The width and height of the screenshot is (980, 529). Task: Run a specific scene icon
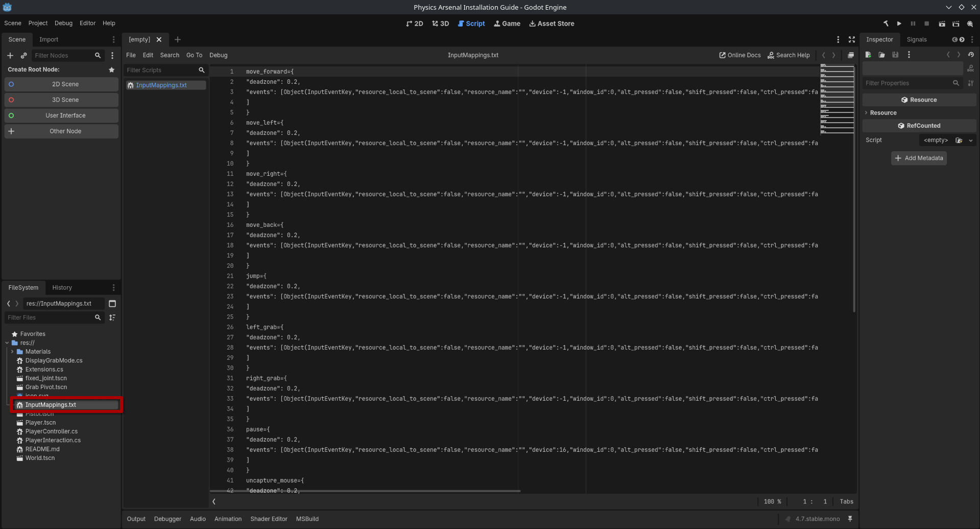pos(955,24)
